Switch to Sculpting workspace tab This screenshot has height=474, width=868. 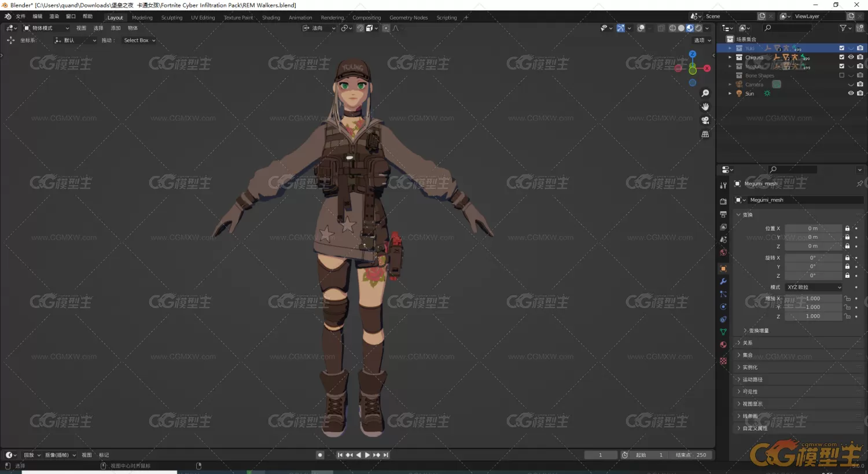[x=172, y=17]
